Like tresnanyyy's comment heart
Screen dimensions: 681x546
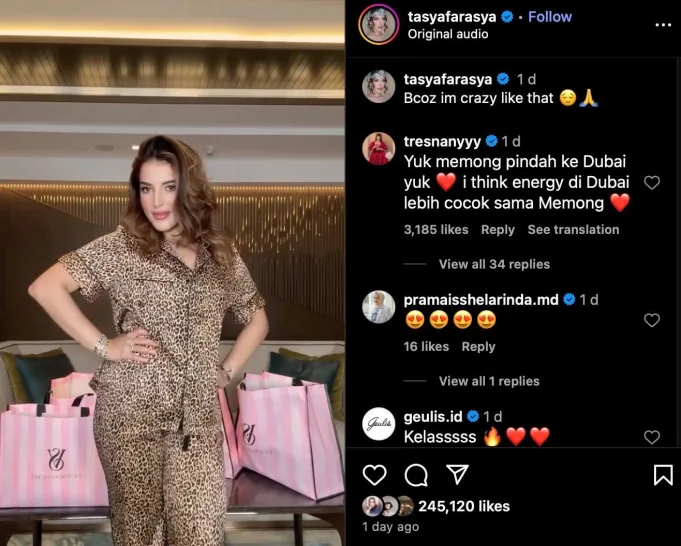pyautogui.click(x=652, y=182)
